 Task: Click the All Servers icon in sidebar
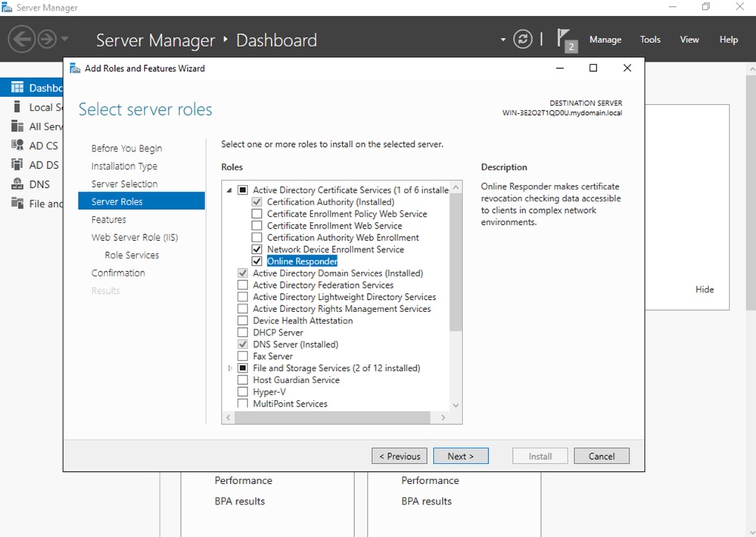(x=17, y=126)
